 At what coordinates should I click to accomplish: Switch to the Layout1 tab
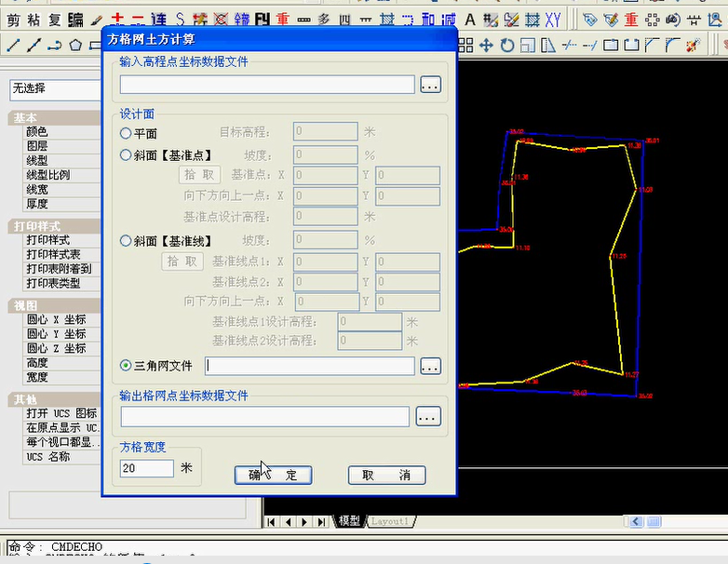tap(390, 521)
